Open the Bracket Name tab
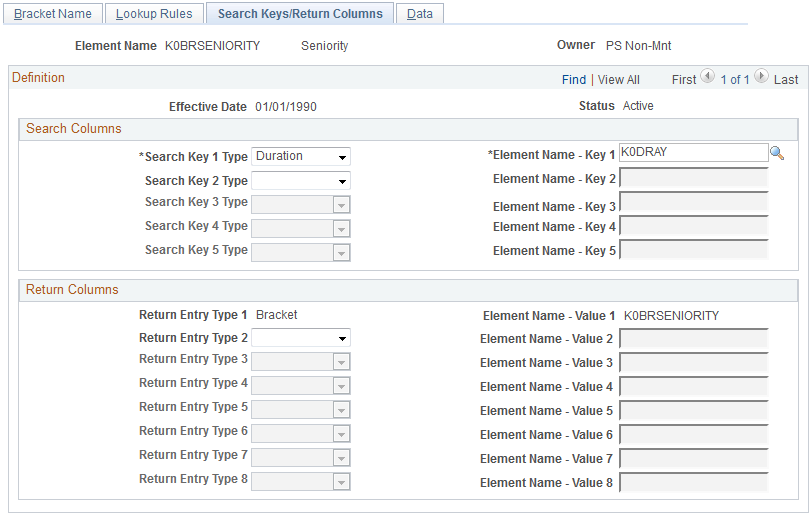Viewport: 812px width, 516px height. (52, 13)
